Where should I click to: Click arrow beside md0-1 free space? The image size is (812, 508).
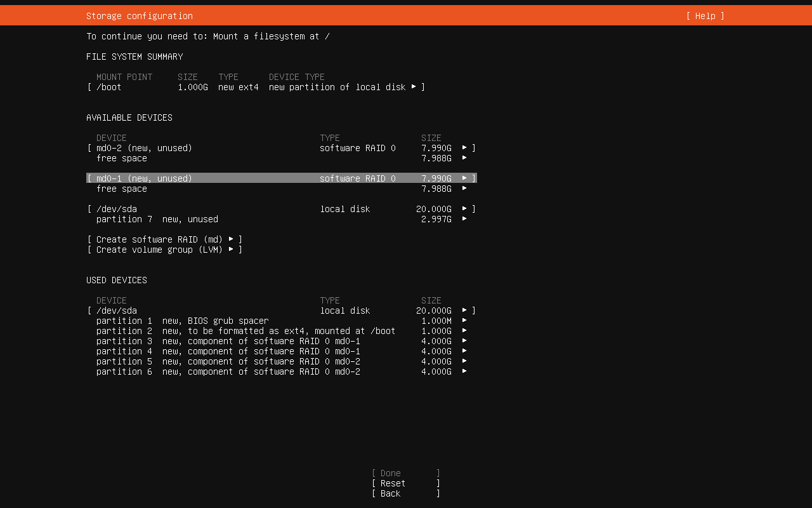tap(464, 189)
